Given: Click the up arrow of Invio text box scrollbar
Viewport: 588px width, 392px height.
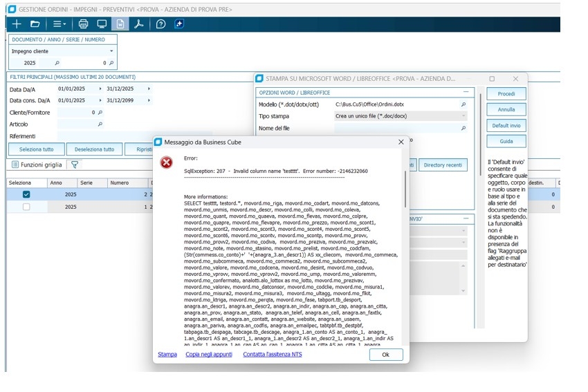Looking at the screenshot, I should click(x=463, y=265).
